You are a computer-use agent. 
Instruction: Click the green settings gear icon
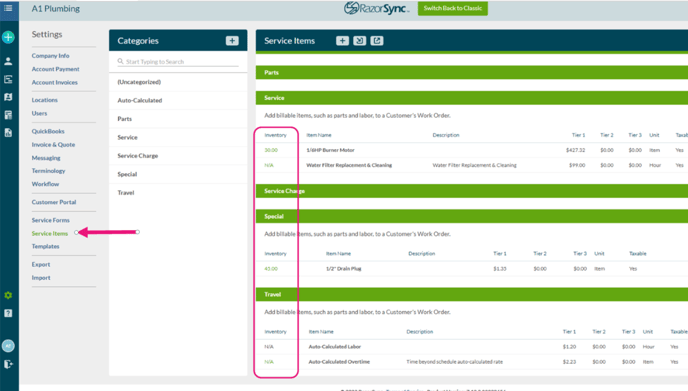pos(8,295)
